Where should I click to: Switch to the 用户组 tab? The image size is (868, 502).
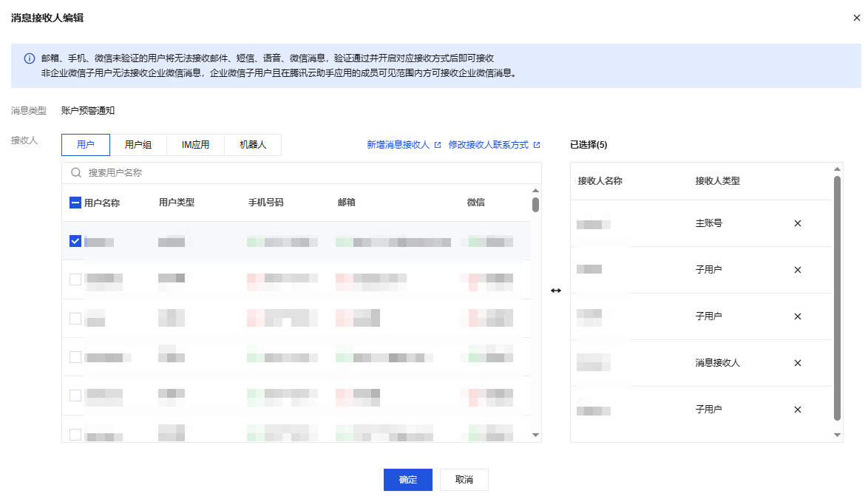tap(138, 145)
